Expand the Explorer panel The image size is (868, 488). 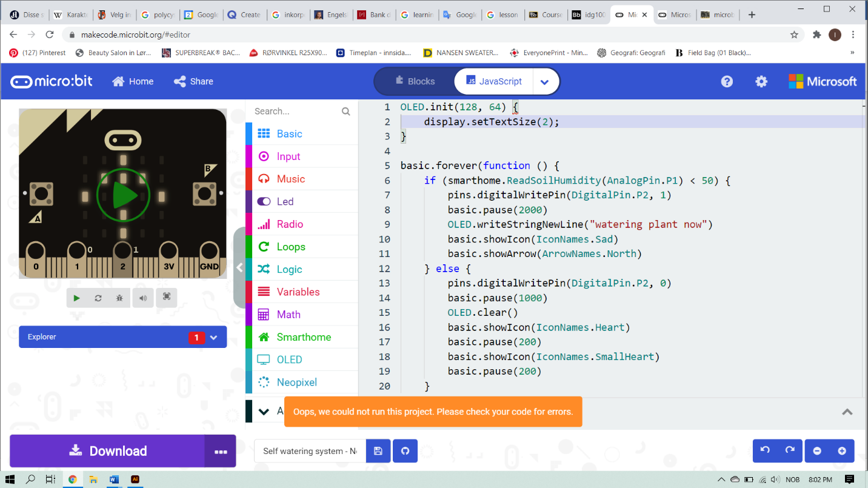[x=213, y=337]
